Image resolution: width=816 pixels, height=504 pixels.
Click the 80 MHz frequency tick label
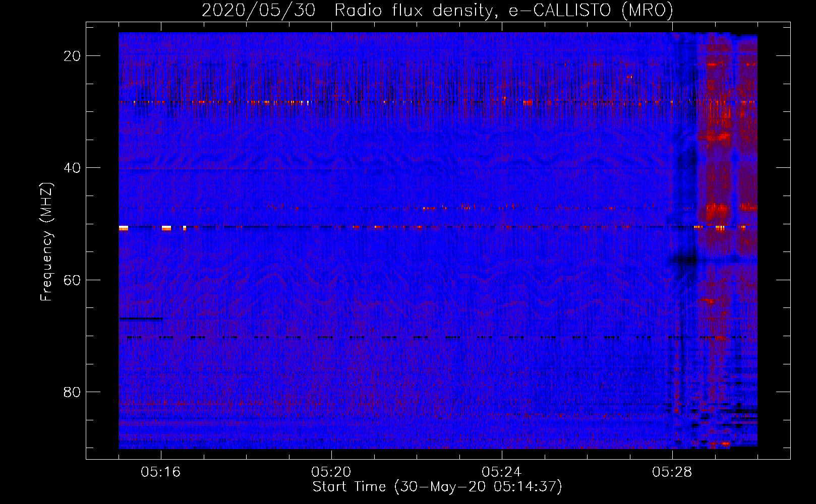coord(72,392)
